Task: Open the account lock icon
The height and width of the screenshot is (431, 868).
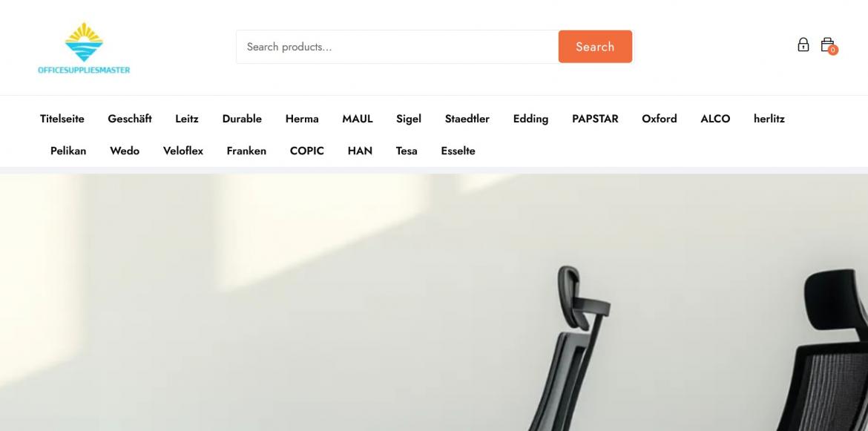Action: 803,45
